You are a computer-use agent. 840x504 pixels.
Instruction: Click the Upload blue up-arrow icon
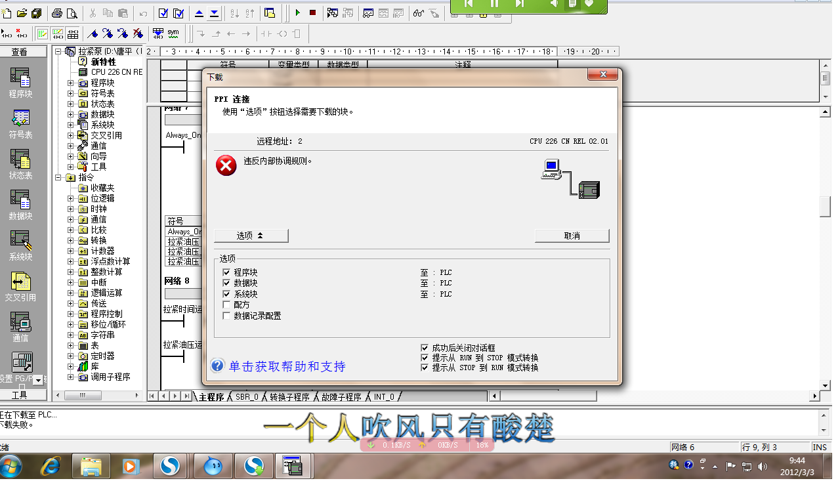tap(199, 13)
